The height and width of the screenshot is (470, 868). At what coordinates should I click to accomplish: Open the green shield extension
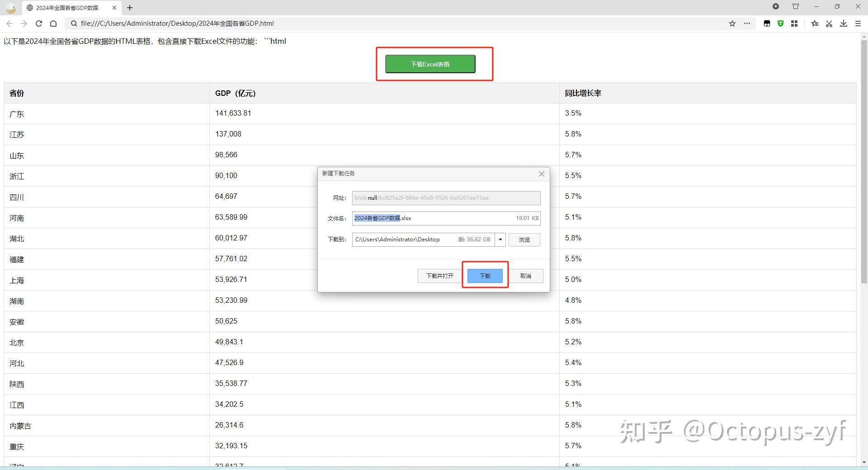click(x=780, y=23)
